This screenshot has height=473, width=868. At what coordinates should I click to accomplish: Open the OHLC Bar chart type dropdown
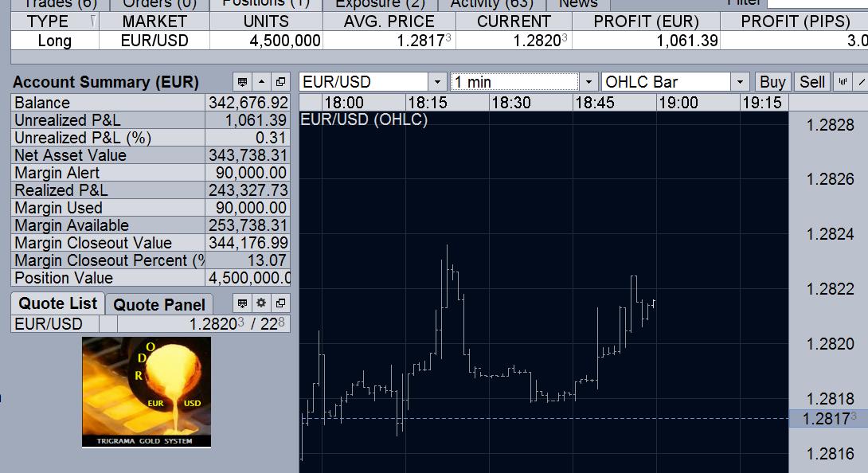pyautogui.click(x=740, y=82)
